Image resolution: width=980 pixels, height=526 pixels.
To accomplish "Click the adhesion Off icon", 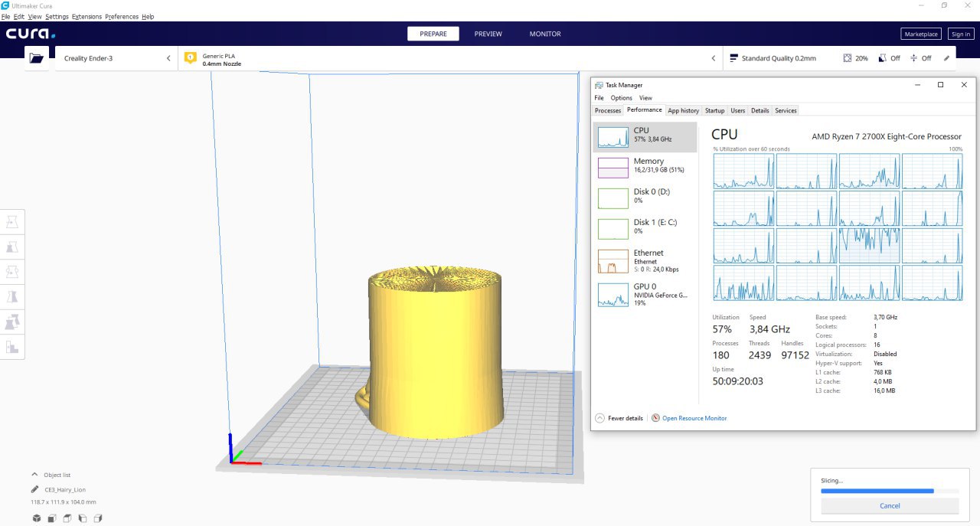I will pos(914,58).
